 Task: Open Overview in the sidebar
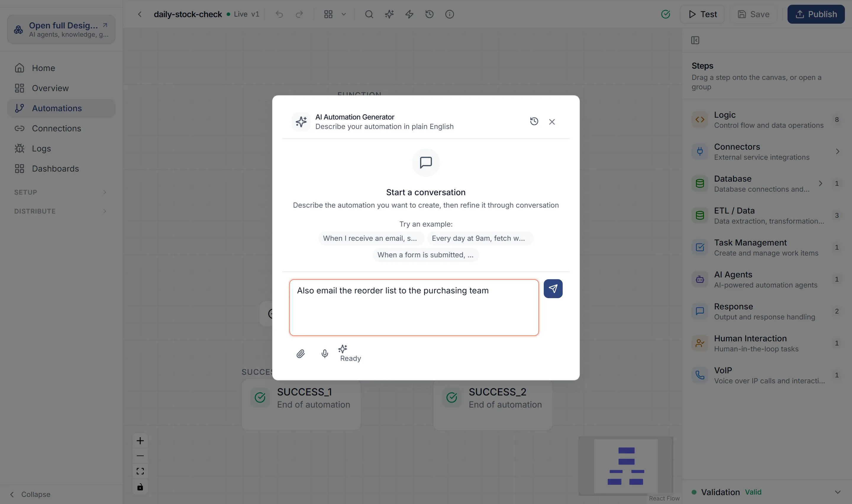(x=61, y=88)
